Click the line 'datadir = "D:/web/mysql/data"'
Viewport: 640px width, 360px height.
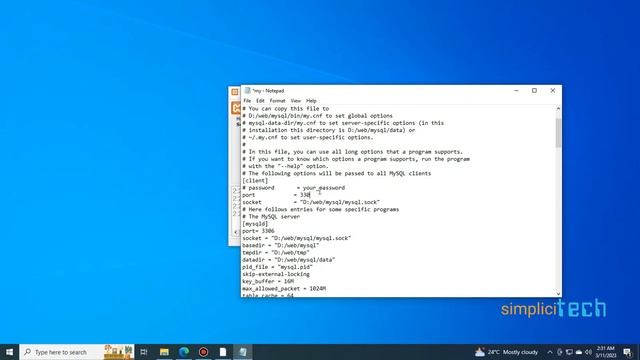tap(289, 260)
